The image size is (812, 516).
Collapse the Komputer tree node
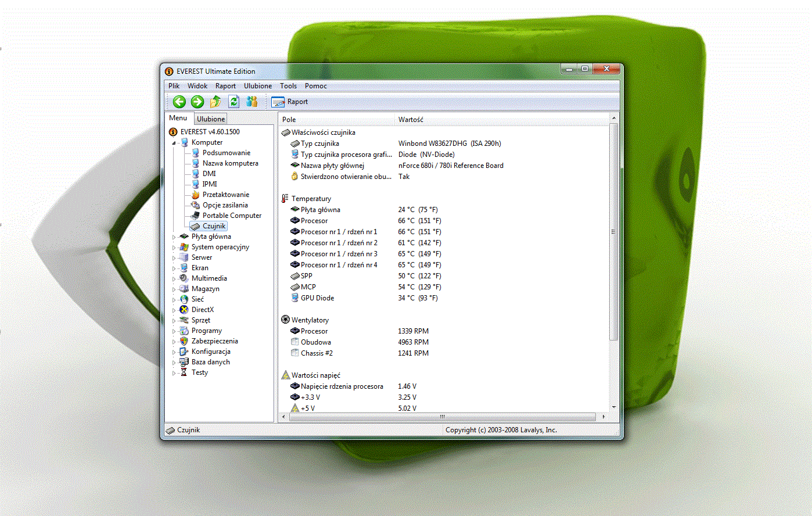174,143
